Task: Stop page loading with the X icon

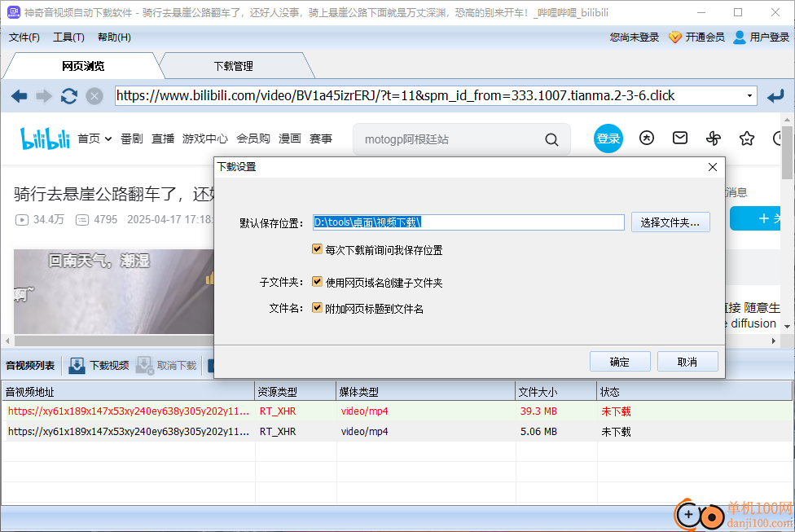Action: (94, 96)
